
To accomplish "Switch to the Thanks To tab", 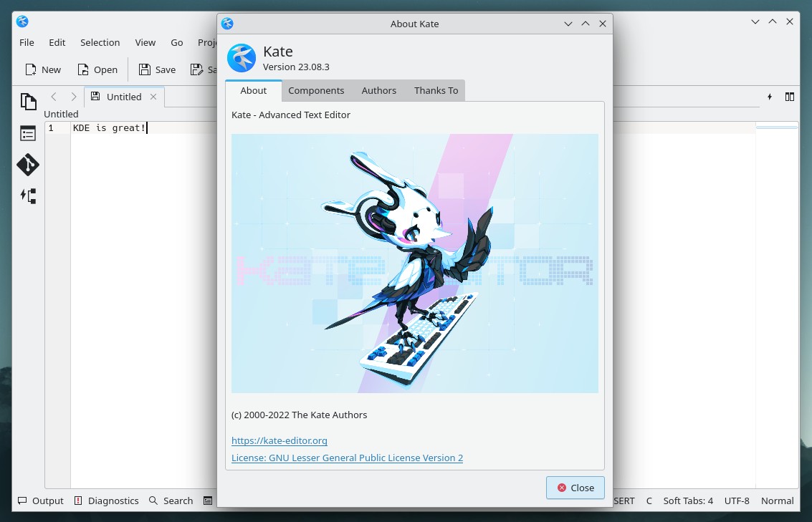I will coord(436,90).
